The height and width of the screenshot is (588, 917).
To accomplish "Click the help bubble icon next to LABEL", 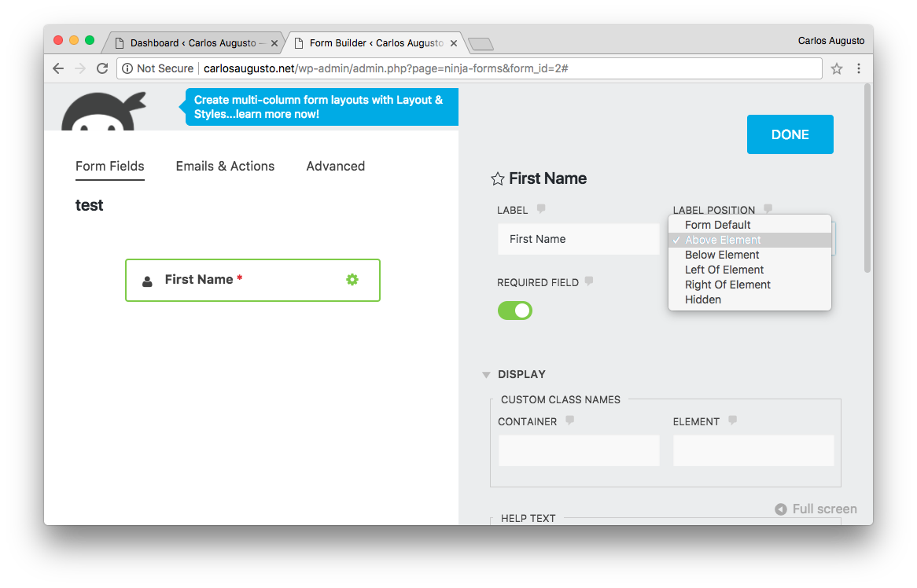I will point(540,209).
